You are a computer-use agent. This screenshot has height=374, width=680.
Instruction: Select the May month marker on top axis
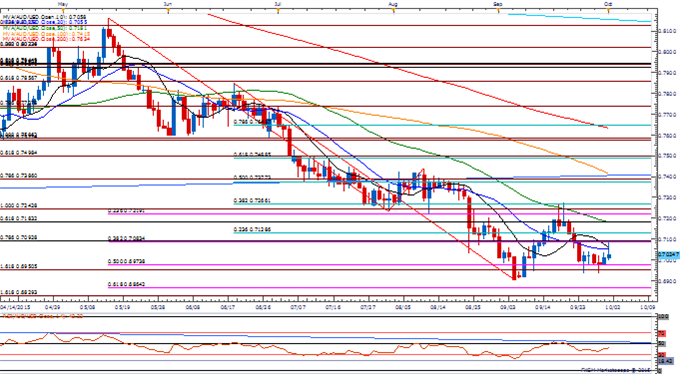[x=62, y=4]
